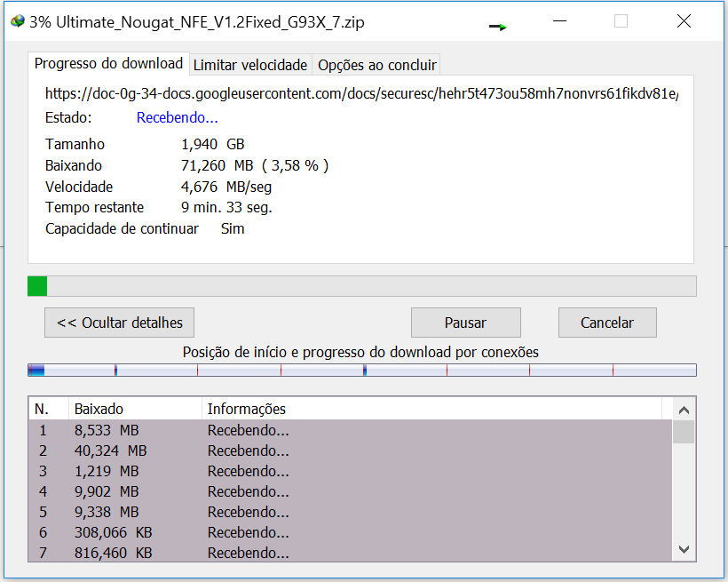Click the Sim resume capability value
This screenshot has height=582, width=728.
coord(233,228)
